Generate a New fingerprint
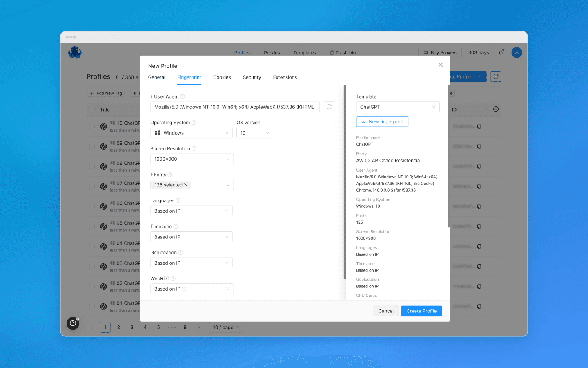This screenshot has width=588, height=368. pyautogui.click(x=382, y=121)
